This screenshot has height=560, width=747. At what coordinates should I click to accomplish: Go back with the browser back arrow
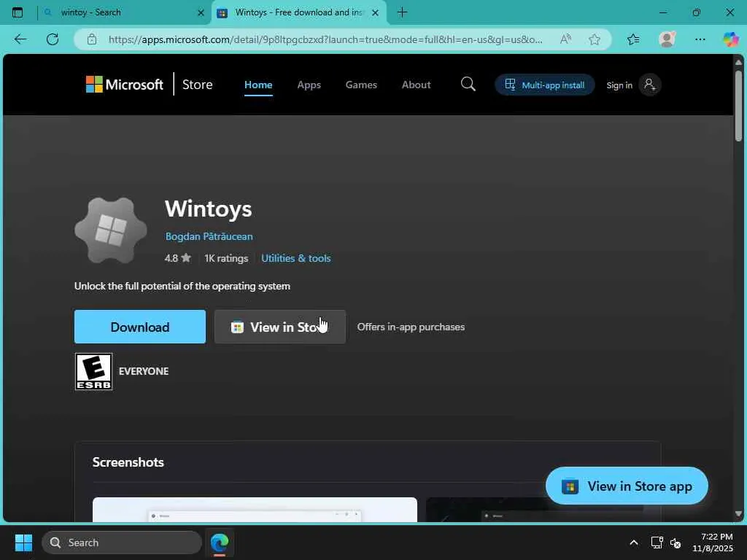point(20,39)
